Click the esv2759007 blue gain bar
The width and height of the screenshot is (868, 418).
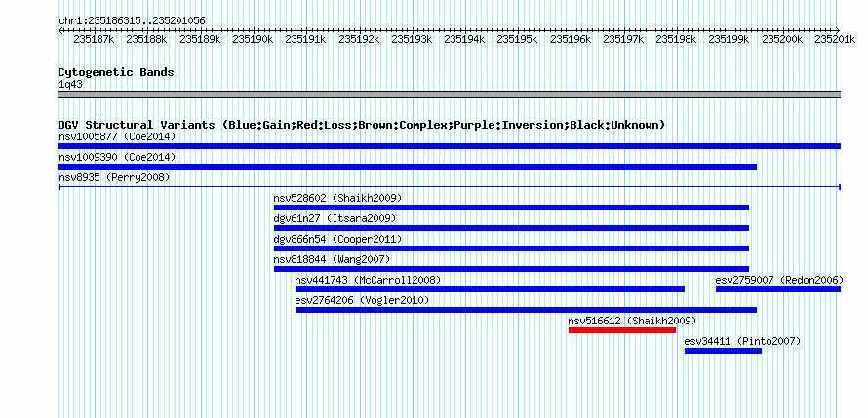pyautogui.click(x=778, y=289)
